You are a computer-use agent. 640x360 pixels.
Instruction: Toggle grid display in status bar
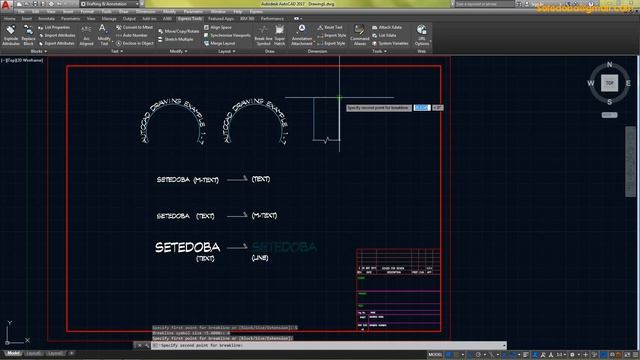448,355
